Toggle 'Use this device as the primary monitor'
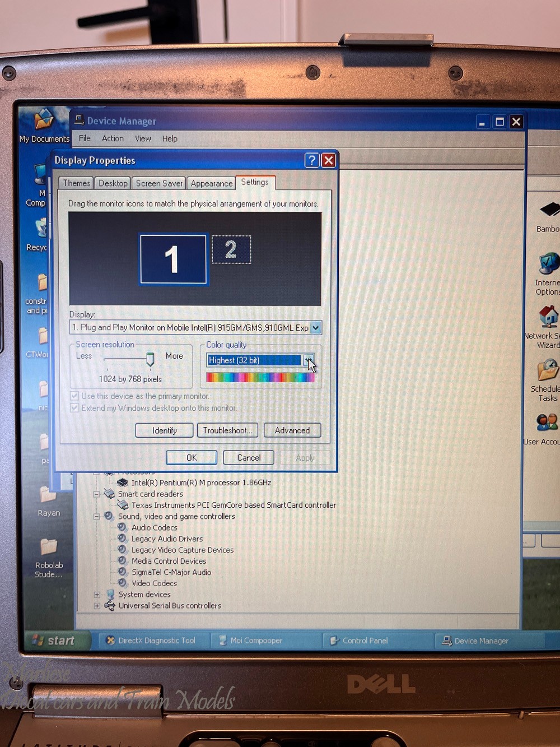Image resolution: width=560 pixels, height=747 pixels. [74, 396]
